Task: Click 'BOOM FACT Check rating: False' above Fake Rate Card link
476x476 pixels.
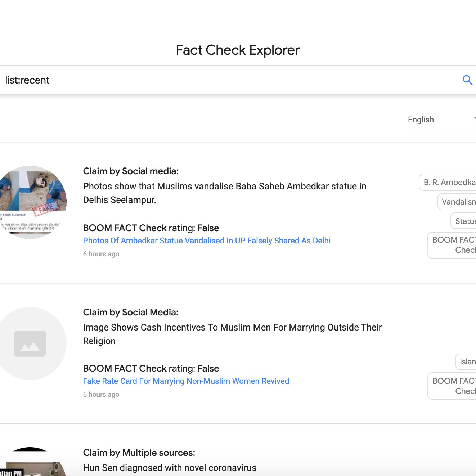Action: click(x=151, y=368)
